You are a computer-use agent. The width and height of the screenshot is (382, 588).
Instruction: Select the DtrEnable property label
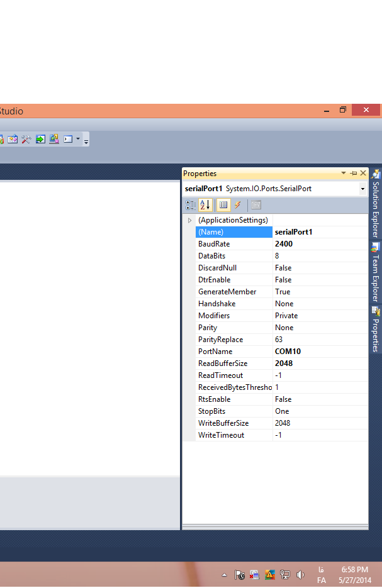(214, 280)
